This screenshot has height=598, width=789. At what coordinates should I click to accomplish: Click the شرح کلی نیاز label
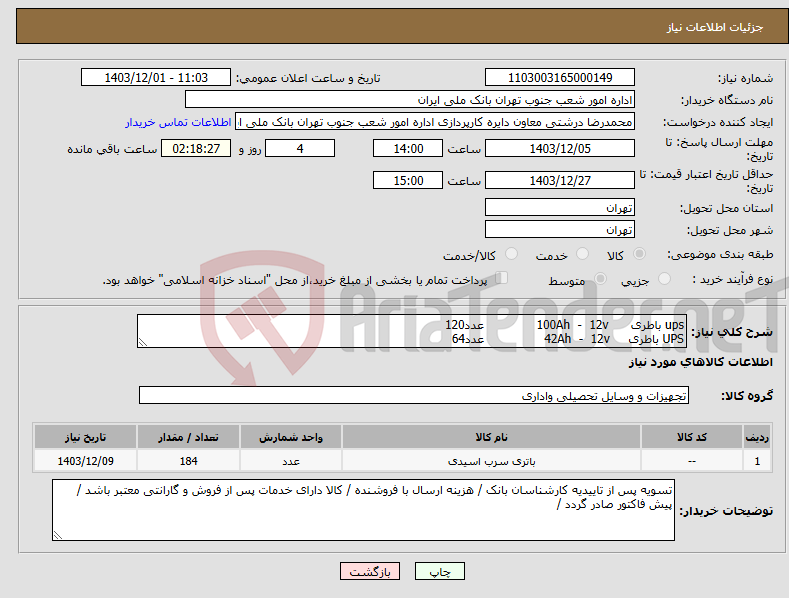click(x=732, y=332)
